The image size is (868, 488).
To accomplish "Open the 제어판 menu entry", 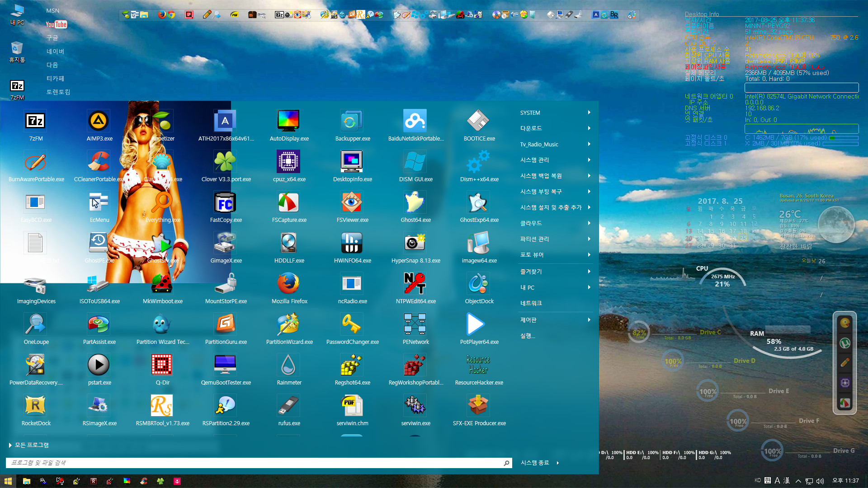I will (555, 320).
